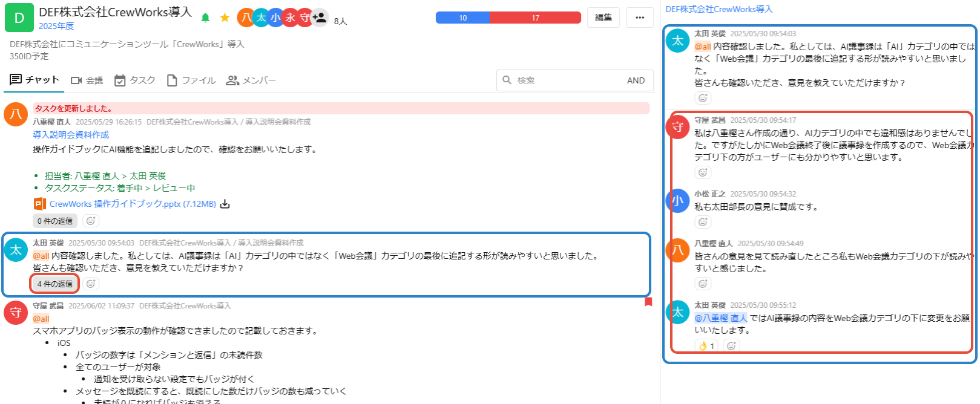This screenshot has width=980, height=404.
Task: Click the red progress bar segment showing 17
Action: (535, 18)
